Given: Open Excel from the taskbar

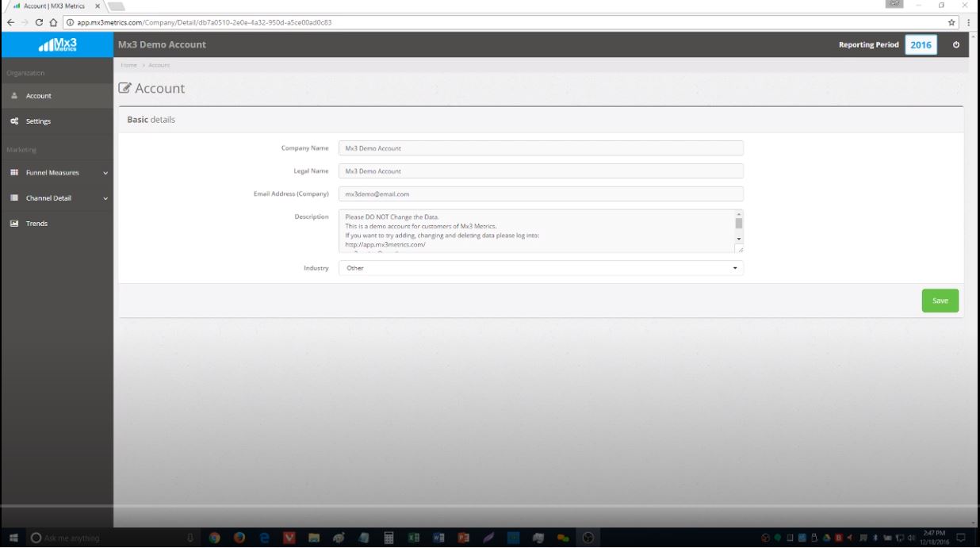Looking at the screenshot, I should 414,538.
